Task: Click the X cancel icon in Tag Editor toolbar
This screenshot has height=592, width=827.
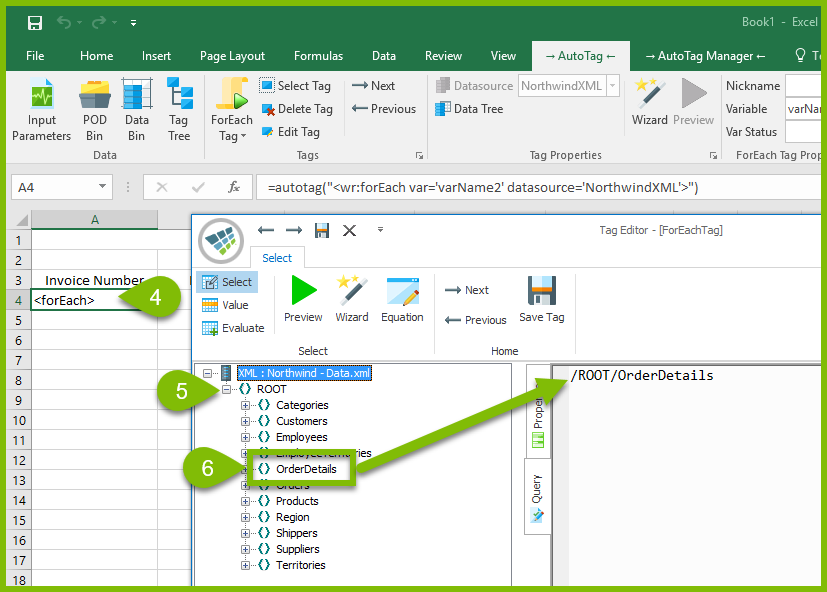Action: click(349, 230)
